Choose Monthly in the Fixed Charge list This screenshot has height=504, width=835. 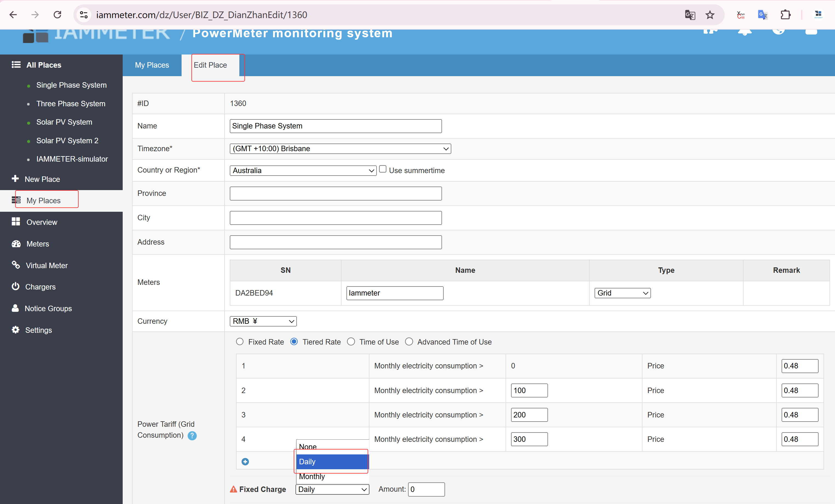click(x=312, y=477)
